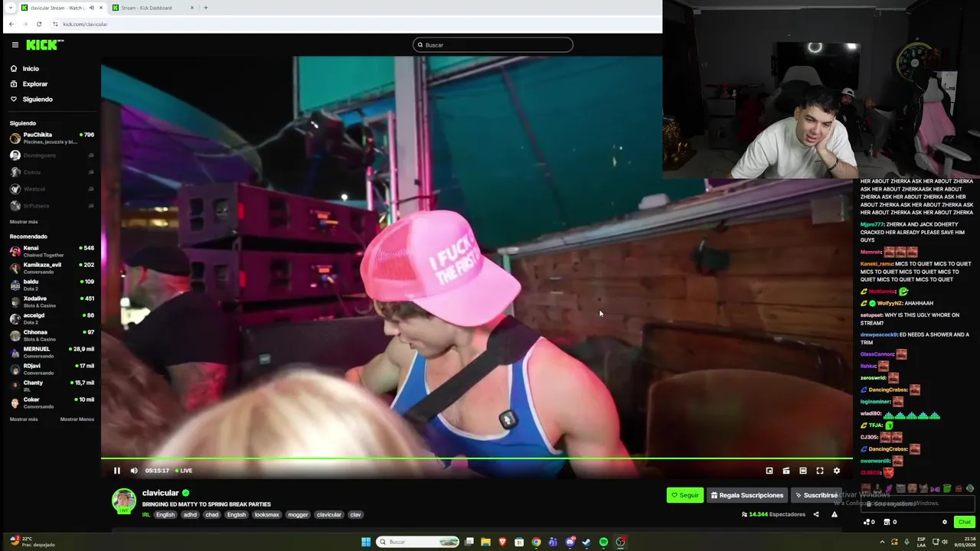Go back in browser history
Viewport: 980px width, 551px height.
point(11,24)
